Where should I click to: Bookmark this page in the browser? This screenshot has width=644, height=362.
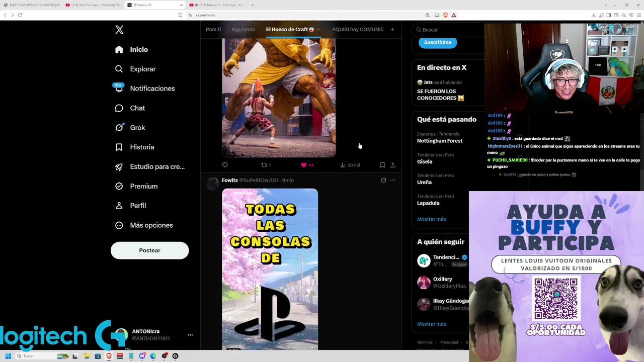(180, 15)
